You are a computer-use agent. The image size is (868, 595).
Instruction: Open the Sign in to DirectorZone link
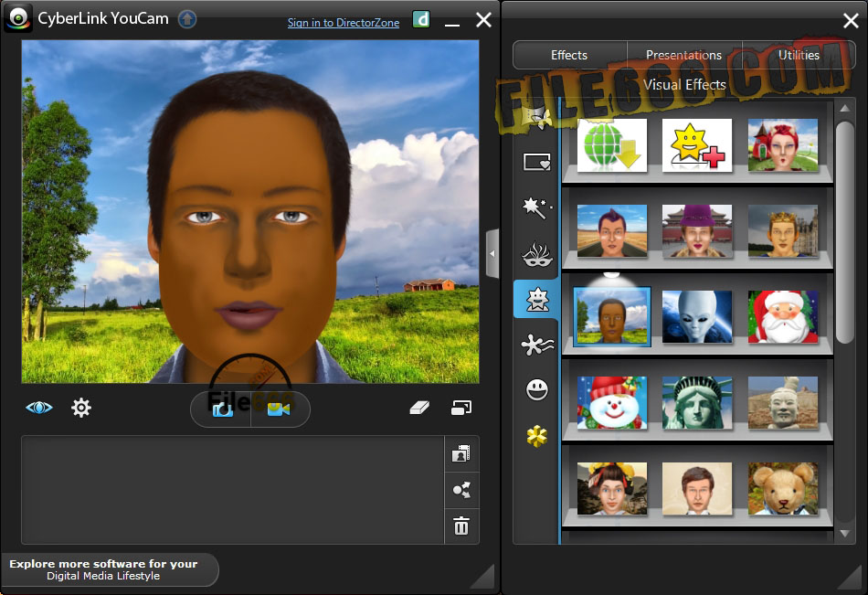pyautogui.click(x=344, y=23)
